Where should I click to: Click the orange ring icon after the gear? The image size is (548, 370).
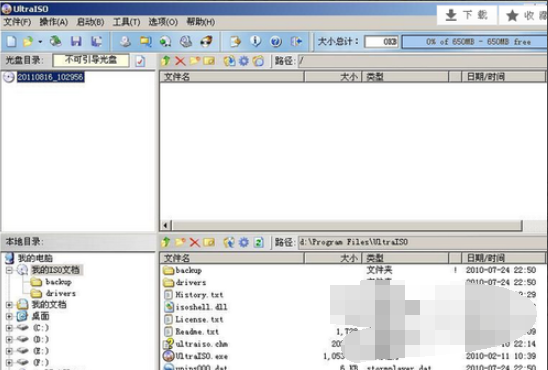pos(258,61)
